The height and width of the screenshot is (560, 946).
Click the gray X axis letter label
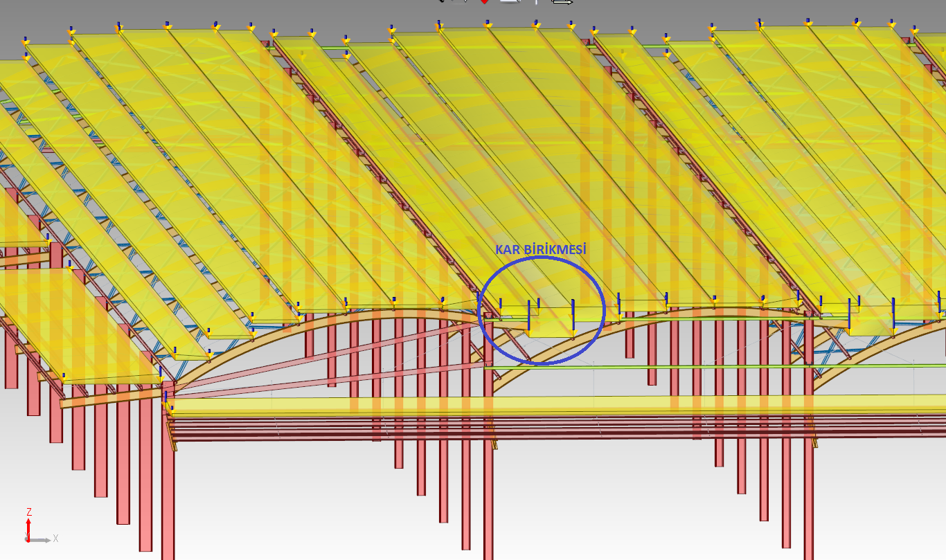tap(55, 539)
